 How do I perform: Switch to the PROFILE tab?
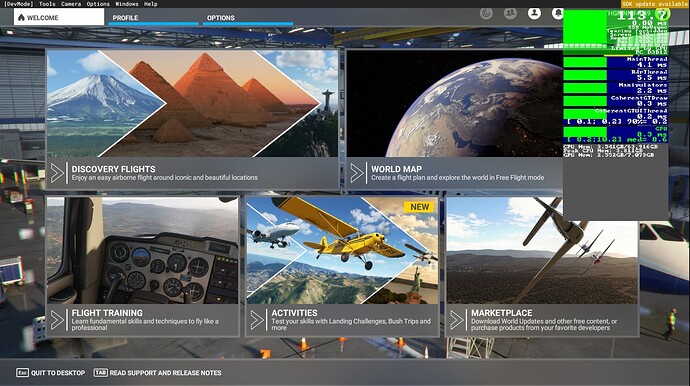(153, 18)
